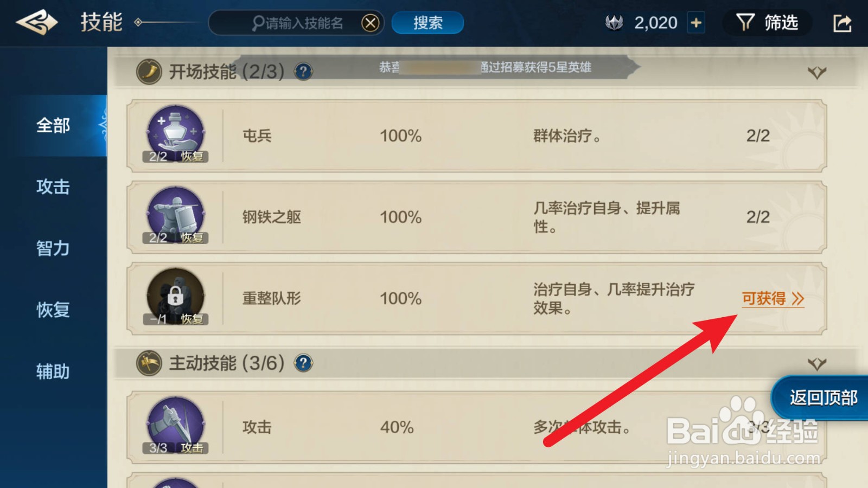Tap the locked 重整队形 skill icon
Viewport: 868px width, 488px height.
(175, 297)
